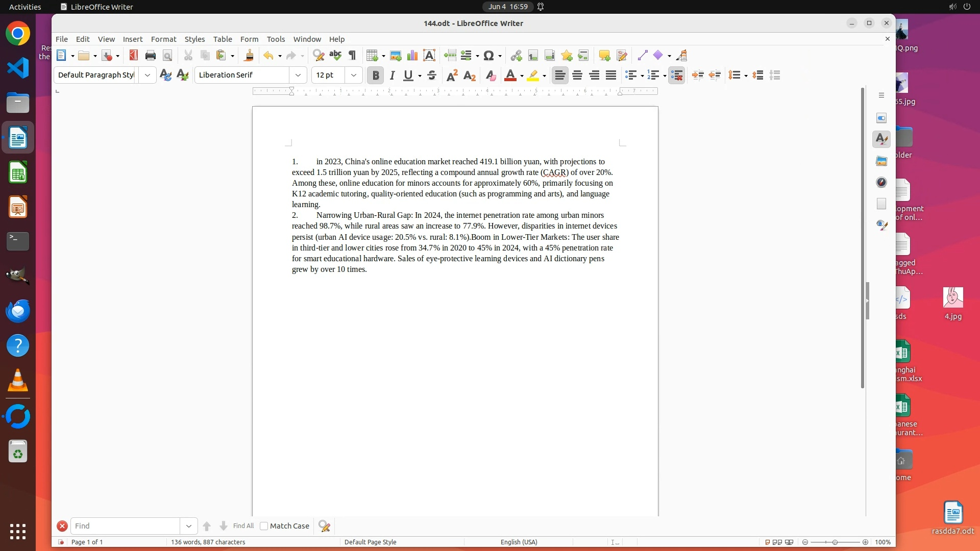Click English (USA) language in status bar
Image resolution: width=980 pixels, height=551 pixels.
(519, 542)
